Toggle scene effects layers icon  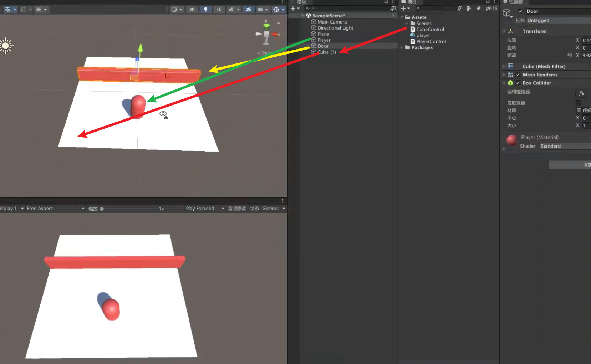tap(231, 10)
